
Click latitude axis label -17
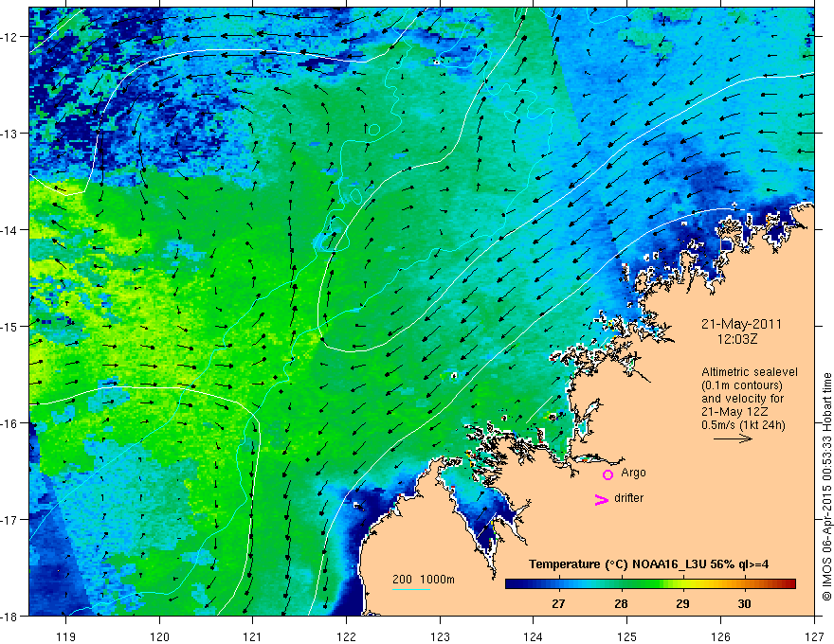point(9,520)
